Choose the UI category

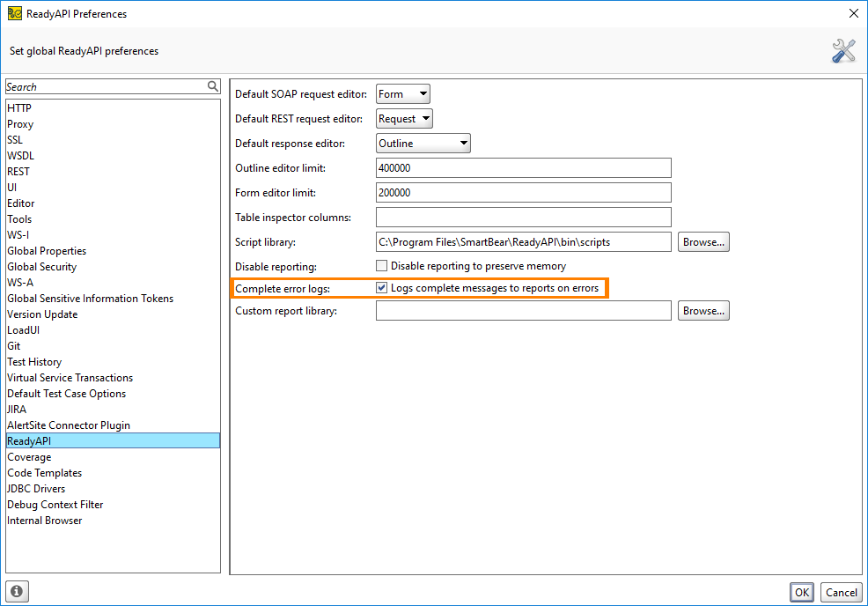113,188
